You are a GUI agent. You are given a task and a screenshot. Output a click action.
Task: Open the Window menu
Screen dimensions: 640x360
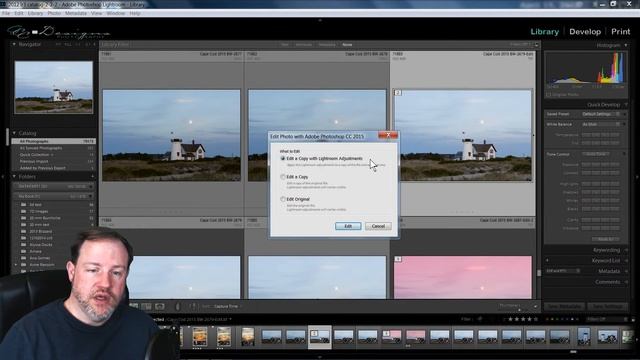coord(116,13)
